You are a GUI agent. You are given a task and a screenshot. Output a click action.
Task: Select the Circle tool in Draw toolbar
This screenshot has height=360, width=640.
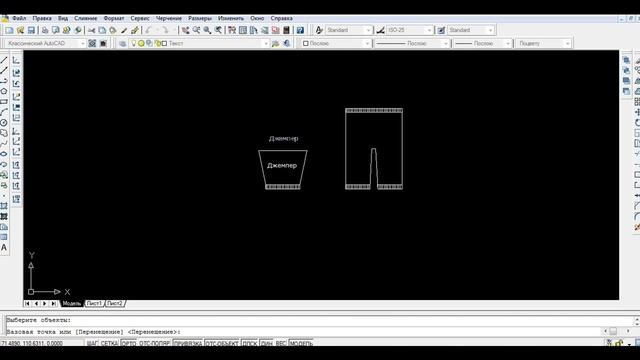click(4, 122)
